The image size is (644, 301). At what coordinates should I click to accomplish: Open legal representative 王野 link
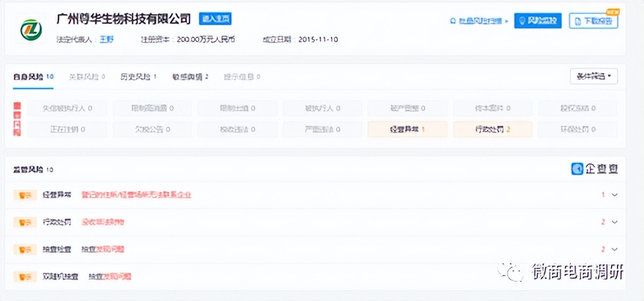coord(106,40)
